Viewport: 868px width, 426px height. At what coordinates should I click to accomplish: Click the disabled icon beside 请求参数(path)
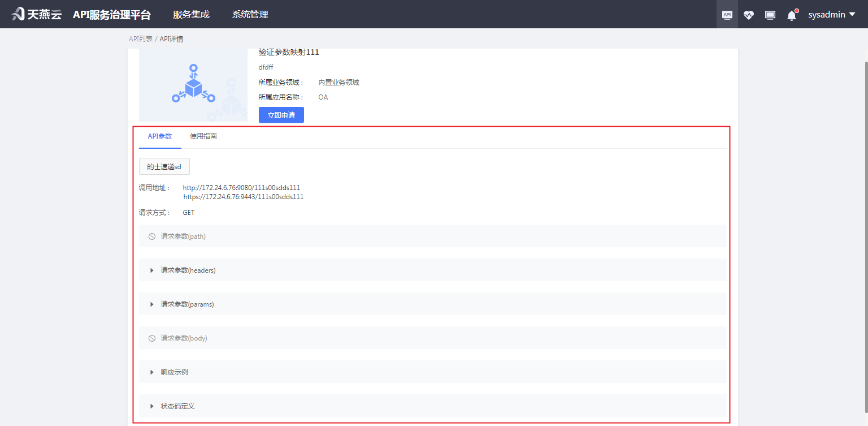[x=152, y=236]
